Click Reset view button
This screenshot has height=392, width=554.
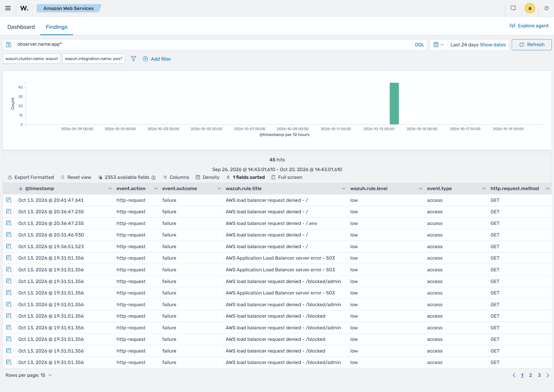[x=76, y=177]
